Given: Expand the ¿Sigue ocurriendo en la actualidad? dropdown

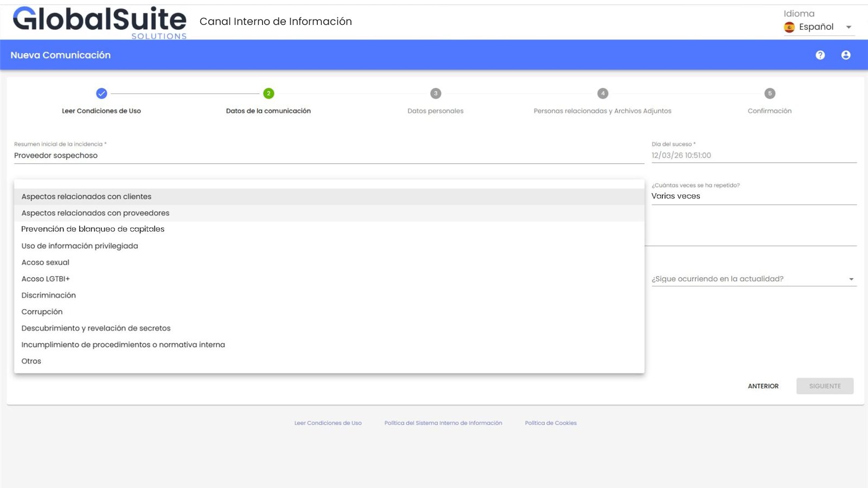Looking at the screenshot, I should click(x=754, y=279).
